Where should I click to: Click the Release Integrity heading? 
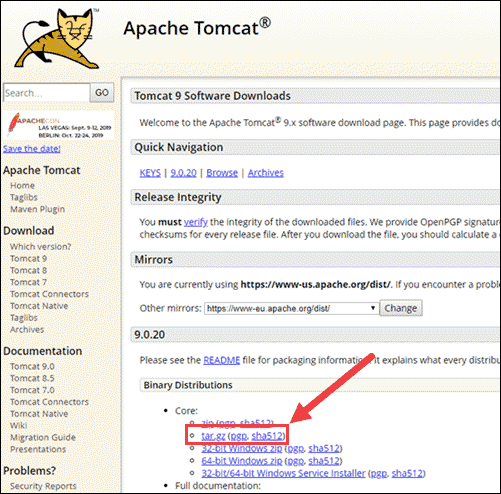click(x=178, y=197)
